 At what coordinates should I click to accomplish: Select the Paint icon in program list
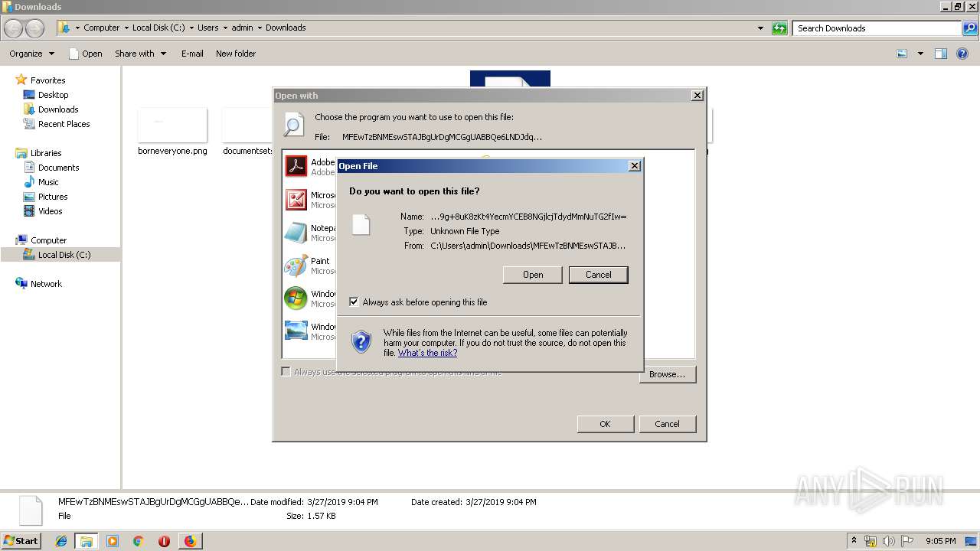(x=296, y=266)
